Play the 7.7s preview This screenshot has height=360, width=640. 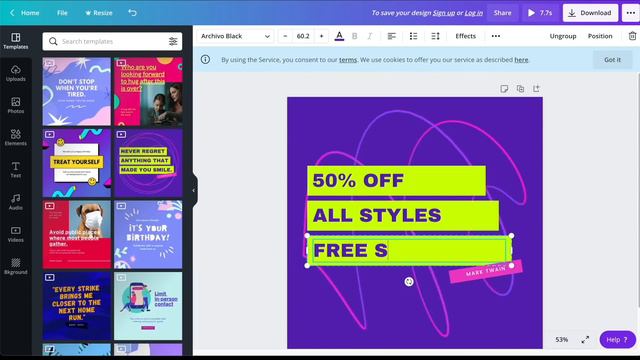[x=540, y=13]
